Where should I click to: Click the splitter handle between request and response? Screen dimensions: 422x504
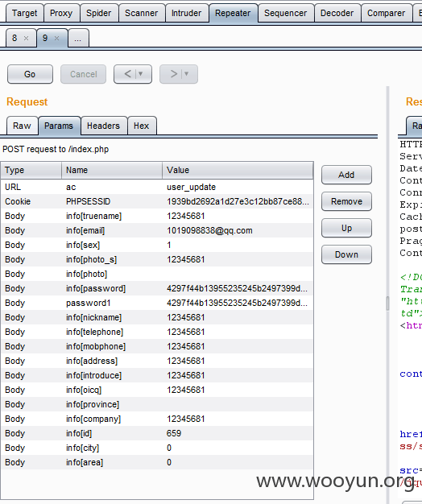(x=387, y=303)
